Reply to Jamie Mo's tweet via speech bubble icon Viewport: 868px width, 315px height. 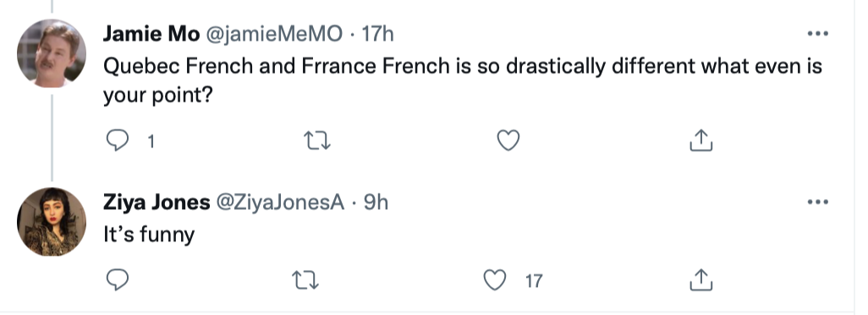(x=117, y=141)
